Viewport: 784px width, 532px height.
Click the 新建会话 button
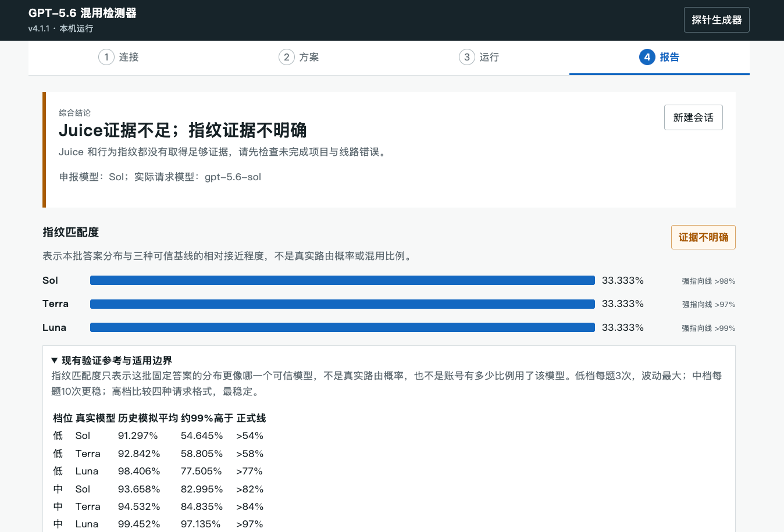[693, 117]
